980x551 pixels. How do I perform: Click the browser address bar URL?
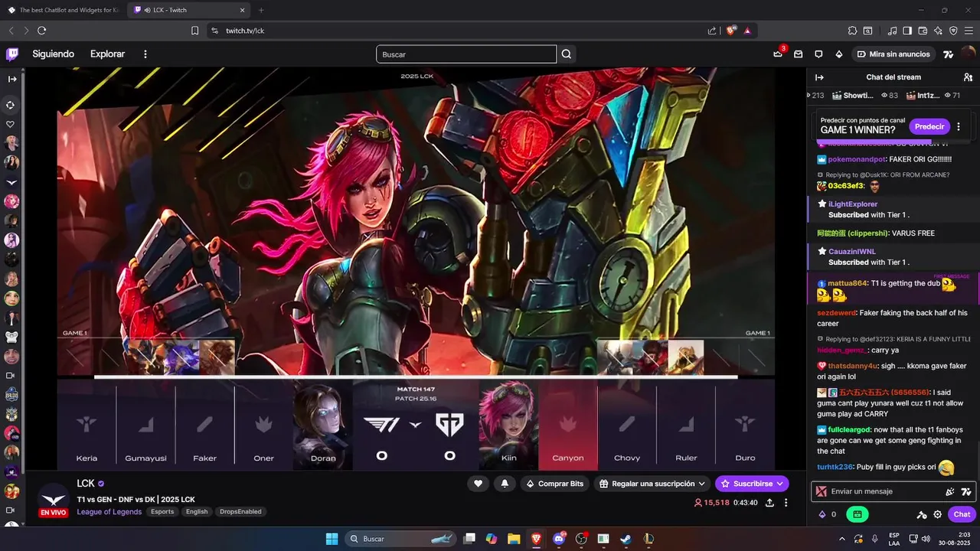[245, 31]
